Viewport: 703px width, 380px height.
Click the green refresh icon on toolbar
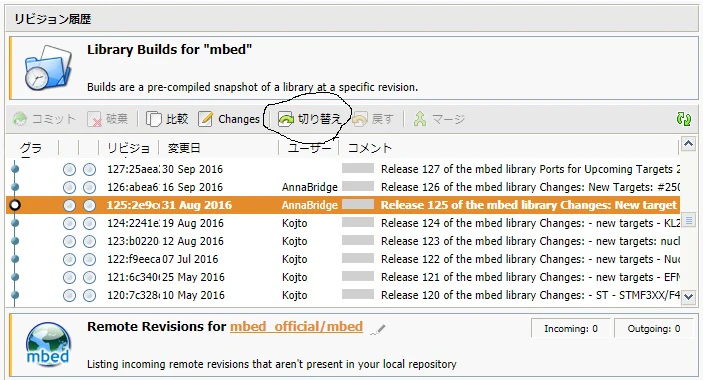[684, 119]
